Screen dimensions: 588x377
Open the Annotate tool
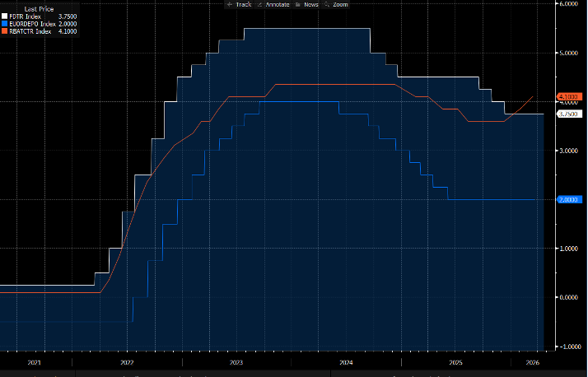[x=273, y=5]
